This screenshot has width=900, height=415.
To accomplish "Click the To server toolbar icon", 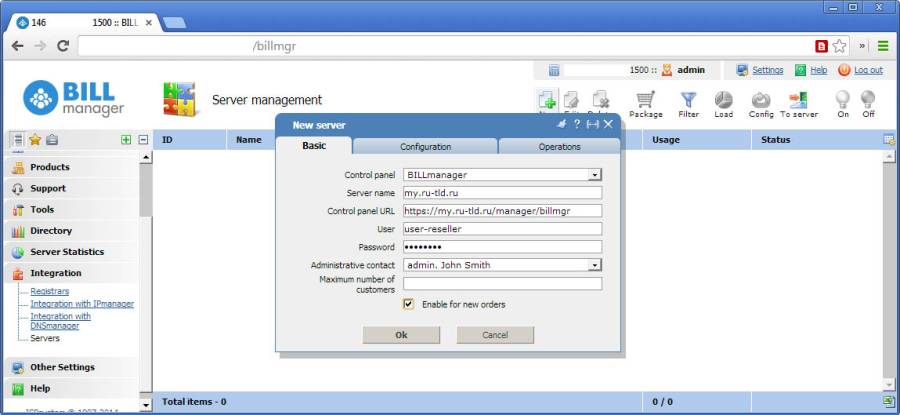I will [798, 100].
